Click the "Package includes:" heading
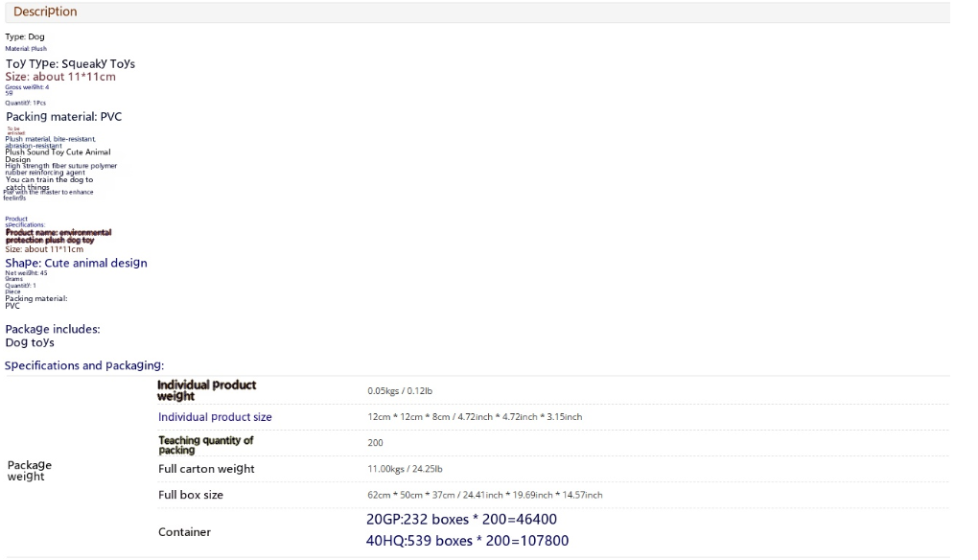This screenshot has width=978, height=560. pos(53,329)
